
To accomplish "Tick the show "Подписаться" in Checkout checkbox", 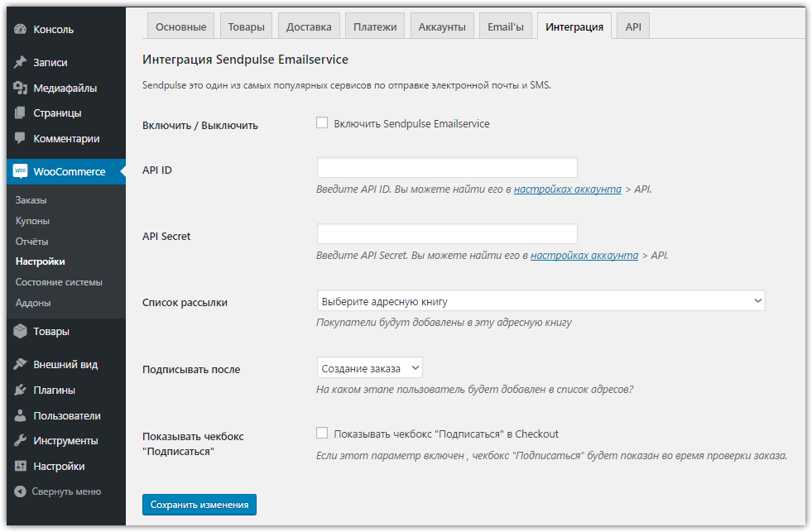I will 322,433.
